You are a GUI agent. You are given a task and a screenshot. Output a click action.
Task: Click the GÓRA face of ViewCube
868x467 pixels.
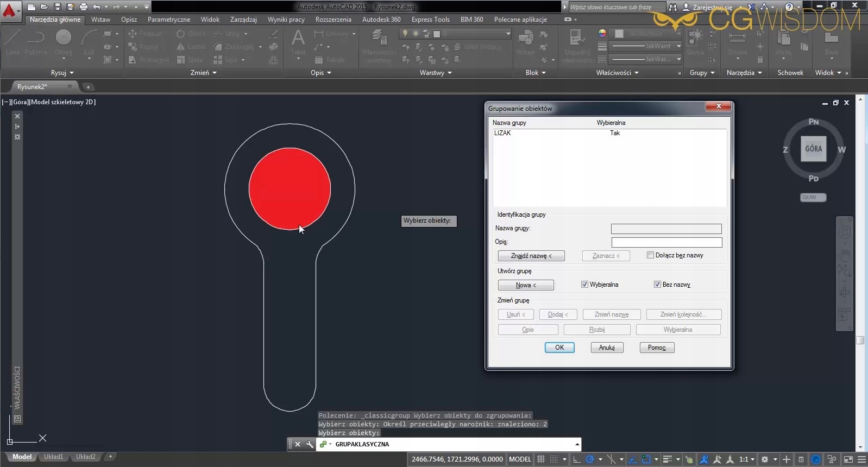(x=813, y=149)
